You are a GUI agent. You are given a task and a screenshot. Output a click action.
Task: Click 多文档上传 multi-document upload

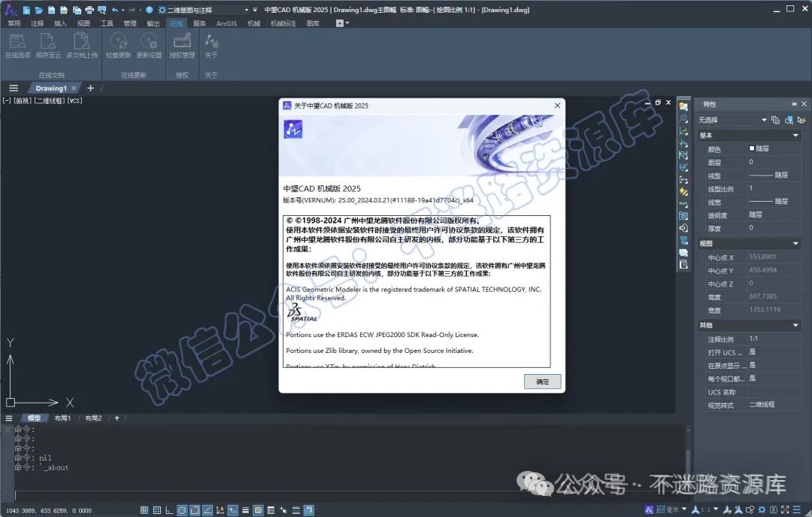pyautogui.click(x=82, y=46)
